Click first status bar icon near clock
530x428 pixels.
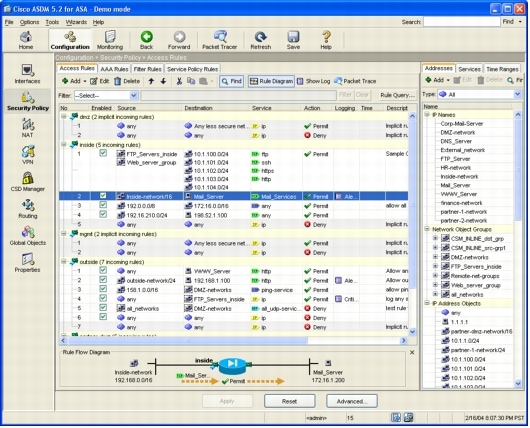pos(396,418)
